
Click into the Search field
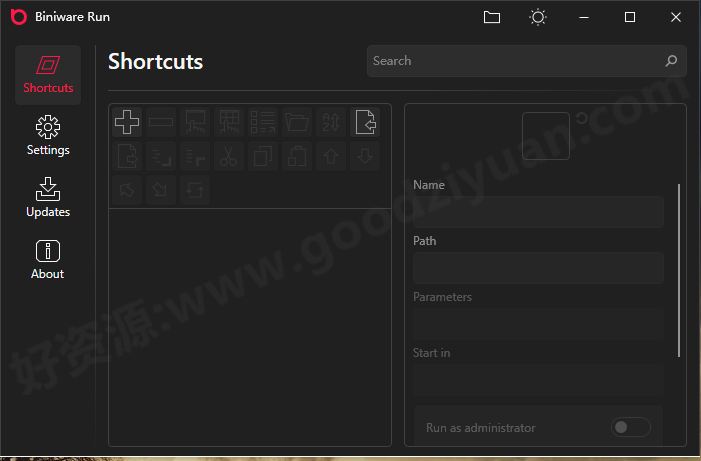[x=527, y=61]
